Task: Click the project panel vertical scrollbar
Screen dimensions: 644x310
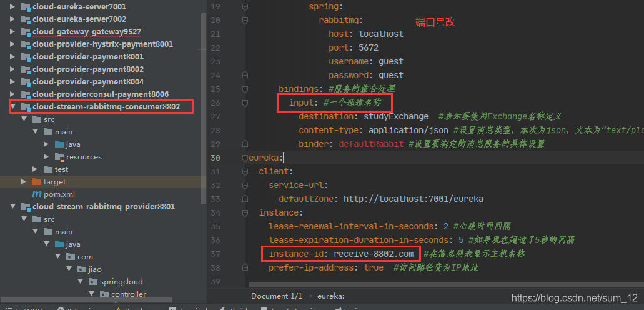Action: pos(204,109)
